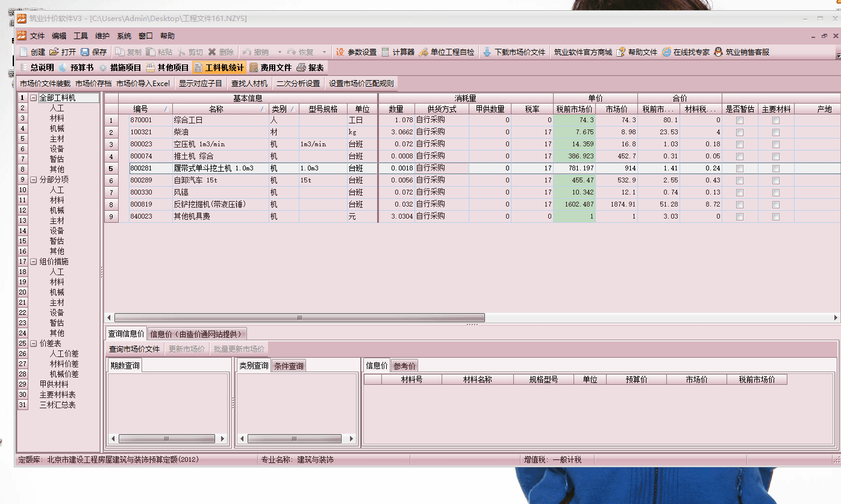Contact 筑业销售客服 sales support
Viewport: 841px width, 504px height.
(718, 52)
